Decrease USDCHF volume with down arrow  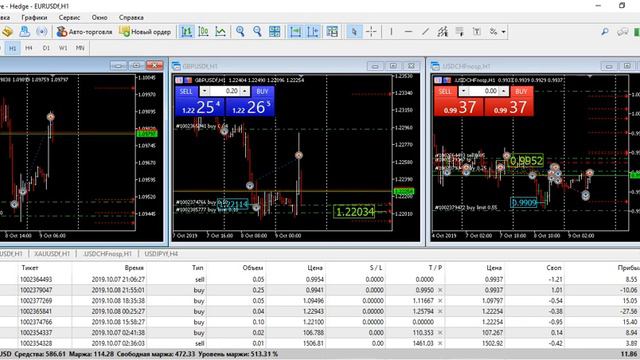[463, 91]
